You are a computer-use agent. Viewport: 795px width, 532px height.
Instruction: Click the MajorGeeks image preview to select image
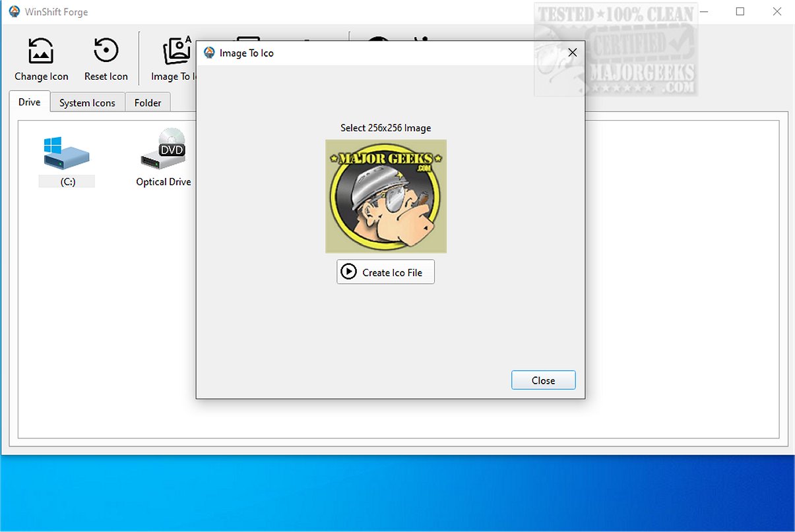pos(386,196)
